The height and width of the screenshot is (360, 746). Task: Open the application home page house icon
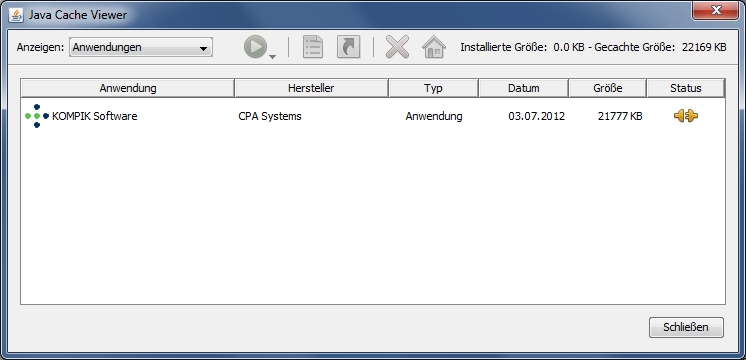pyautogui.click(x=434, y=47)
